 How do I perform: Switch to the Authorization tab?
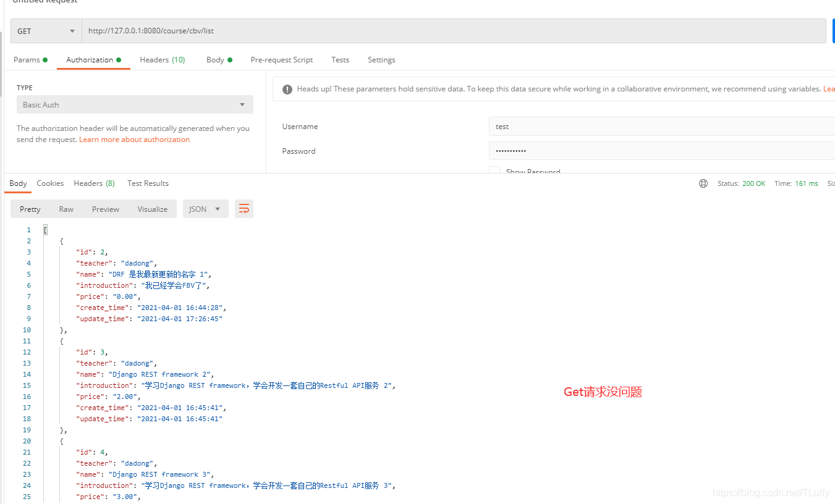coord(93,60)
